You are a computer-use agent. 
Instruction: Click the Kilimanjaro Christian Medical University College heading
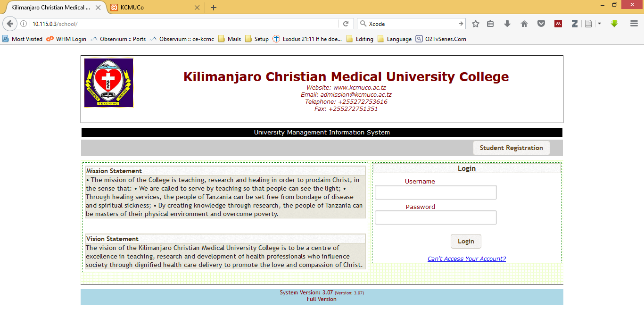[x=346, y=76]
